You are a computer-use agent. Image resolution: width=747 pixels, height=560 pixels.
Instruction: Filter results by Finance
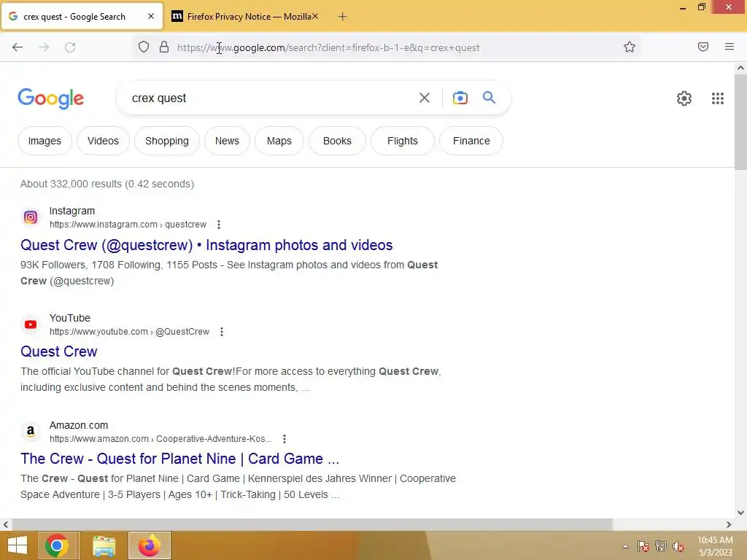pos(471,141)
